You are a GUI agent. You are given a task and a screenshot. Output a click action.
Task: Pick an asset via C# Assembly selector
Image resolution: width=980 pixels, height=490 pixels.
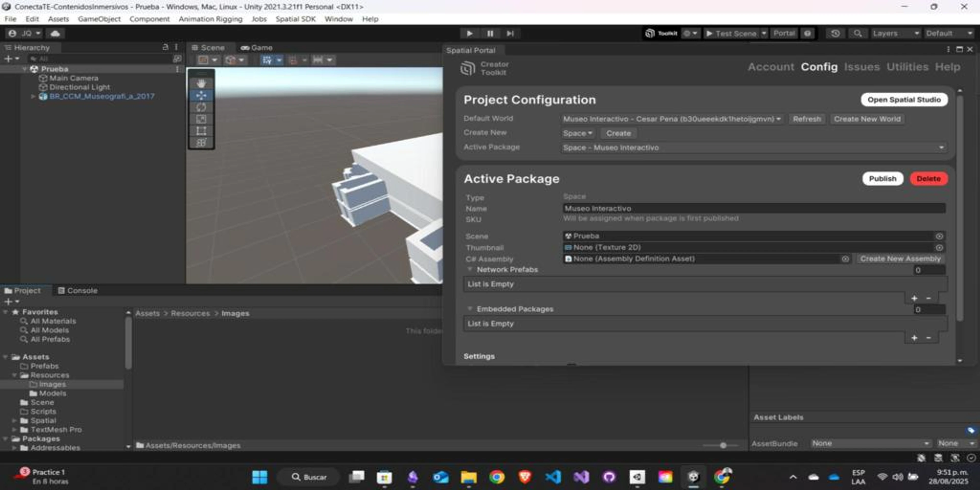click(845, 259)
